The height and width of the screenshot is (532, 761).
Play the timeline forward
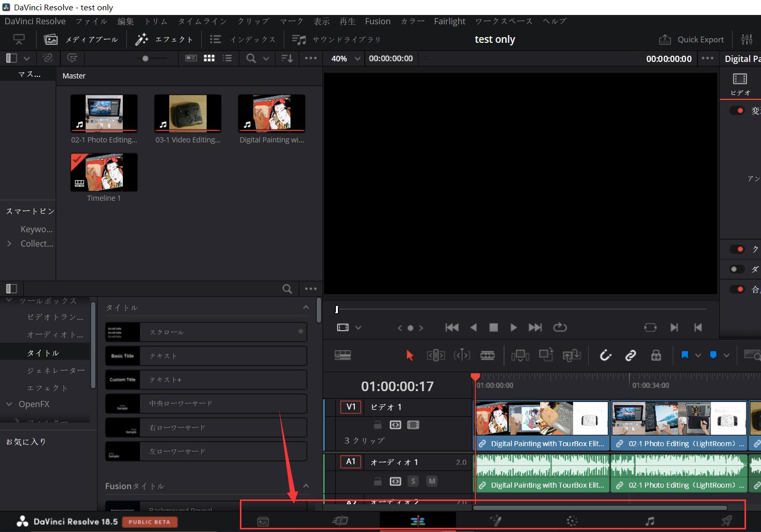513,327
